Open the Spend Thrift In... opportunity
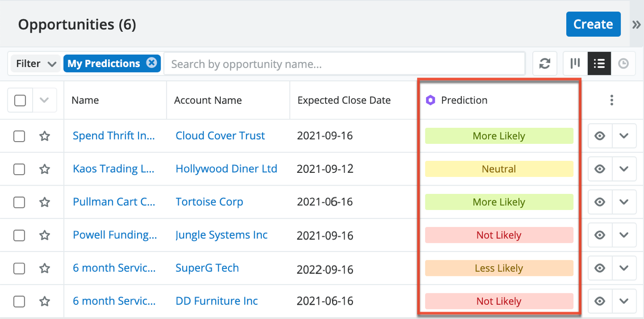Viewport: 644px width, 319px height. [114, 136]
